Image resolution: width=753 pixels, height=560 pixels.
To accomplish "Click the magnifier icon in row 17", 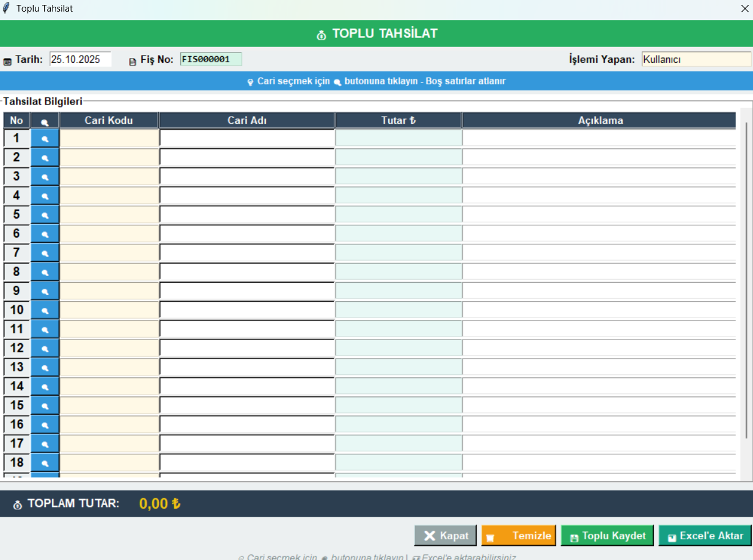I will pos(45,443).
